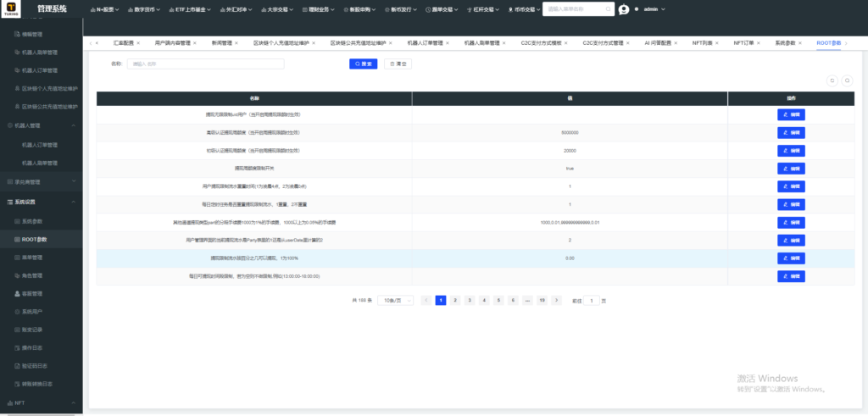Click the 前往 page number input

592,301
